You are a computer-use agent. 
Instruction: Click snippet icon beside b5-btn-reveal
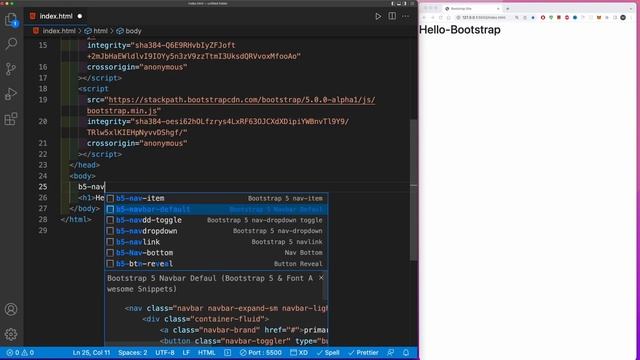110,264
